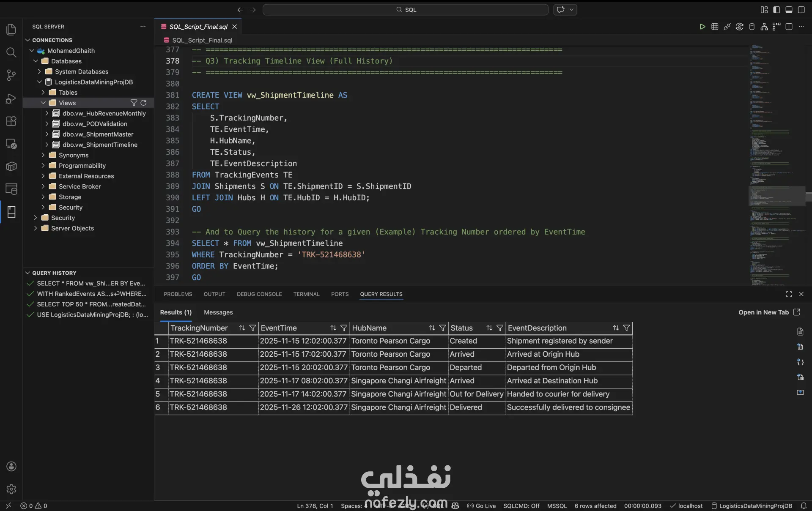The height and width of the screenshot is (511, 812).
Task: Switch to the DEBUG CONSOLE tab
Action: (259, 294)
